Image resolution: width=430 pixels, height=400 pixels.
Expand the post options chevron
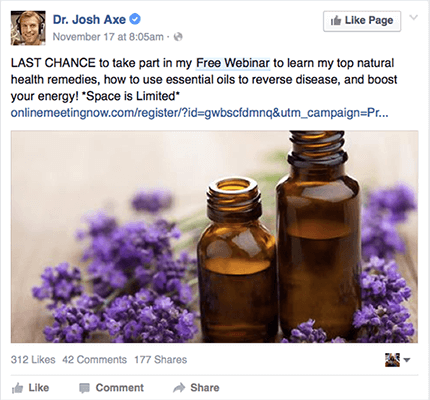[413, 18]
